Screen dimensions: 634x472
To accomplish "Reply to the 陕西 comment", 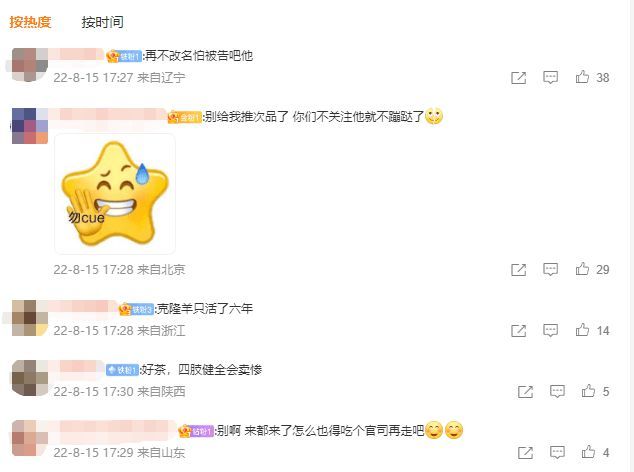I will (557, 391).
